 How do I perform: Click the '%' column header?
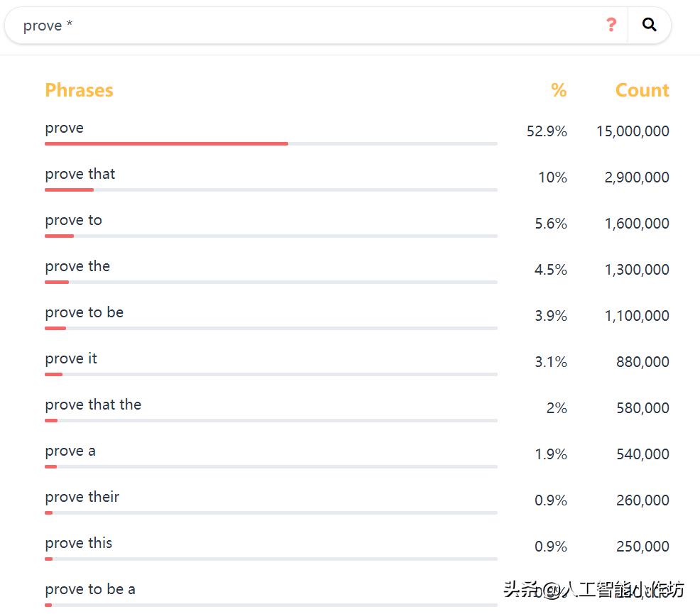click(559, 90)
